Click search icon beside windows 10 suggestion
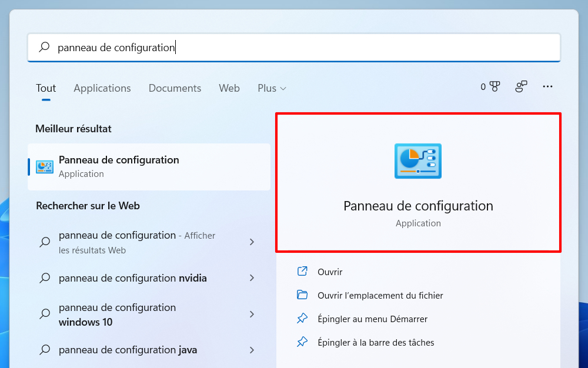Screen dimensions: 588x368 (45, 314)
